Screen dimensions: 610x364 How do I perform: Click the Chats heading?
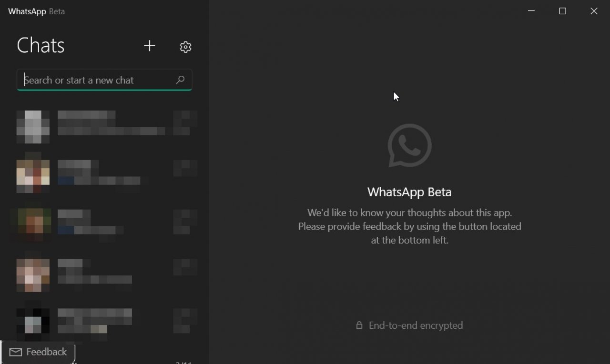[41, 46]
